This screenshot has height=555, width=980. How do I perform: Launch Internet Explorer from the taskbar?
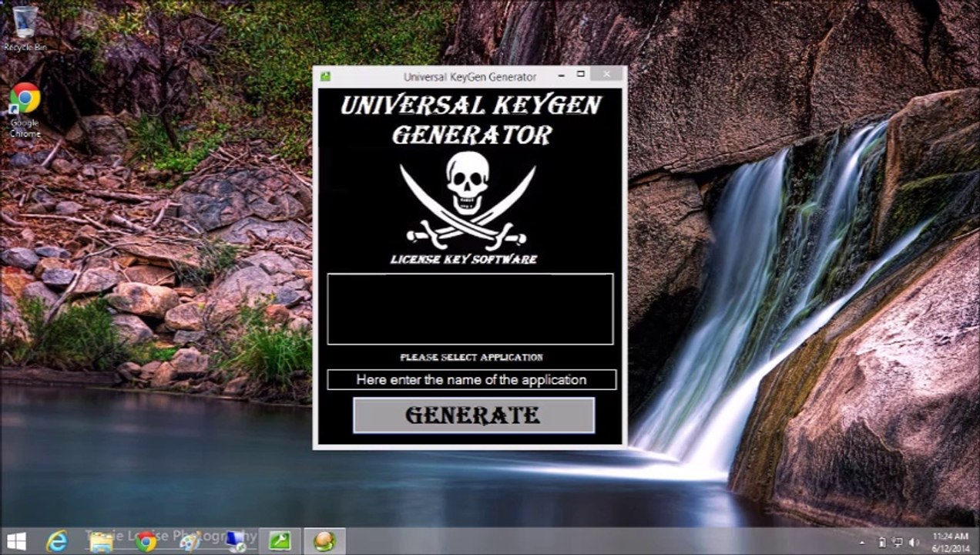point(57,542)
